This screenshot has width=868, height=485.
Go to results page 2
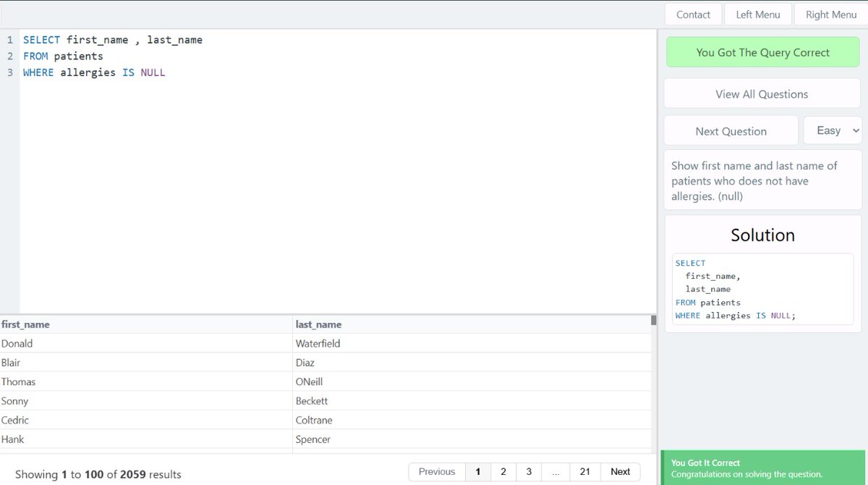(503, 471)
